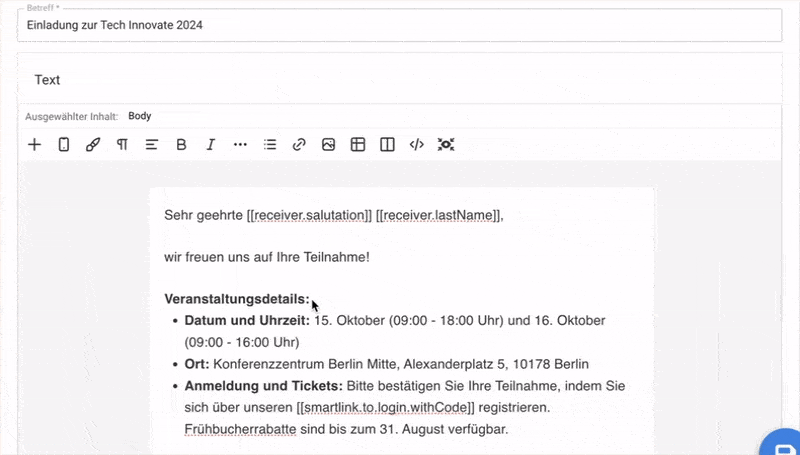Expand more formatting options (three dots)
800x455 pixels.
tap(240, 145)
